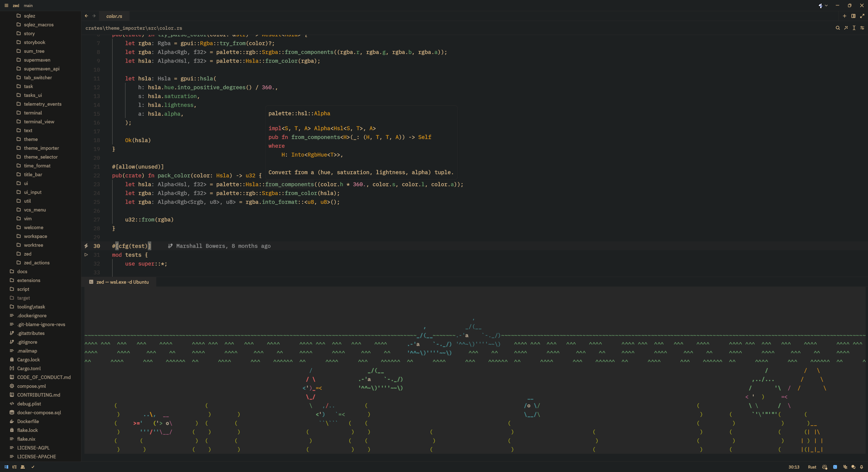The height and width of the screenshot is (472, 868).
Task: Split the editor pane
Action: [853, 16]
